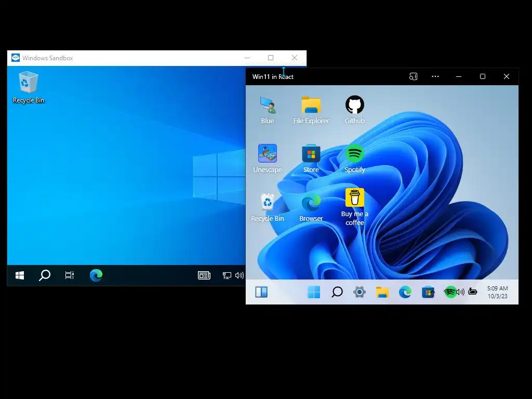Open Microsoft Store in Win11 React taskbar

click(428, 292)
